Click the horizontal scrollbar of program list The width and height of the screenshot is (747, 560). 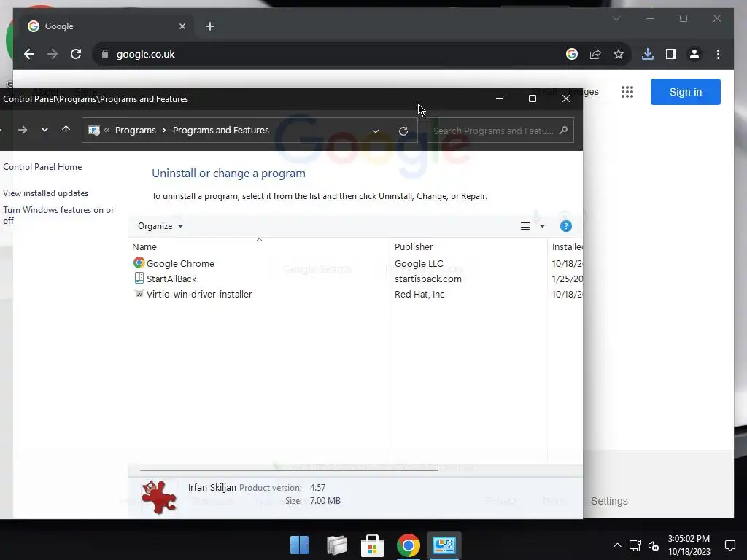289,470
